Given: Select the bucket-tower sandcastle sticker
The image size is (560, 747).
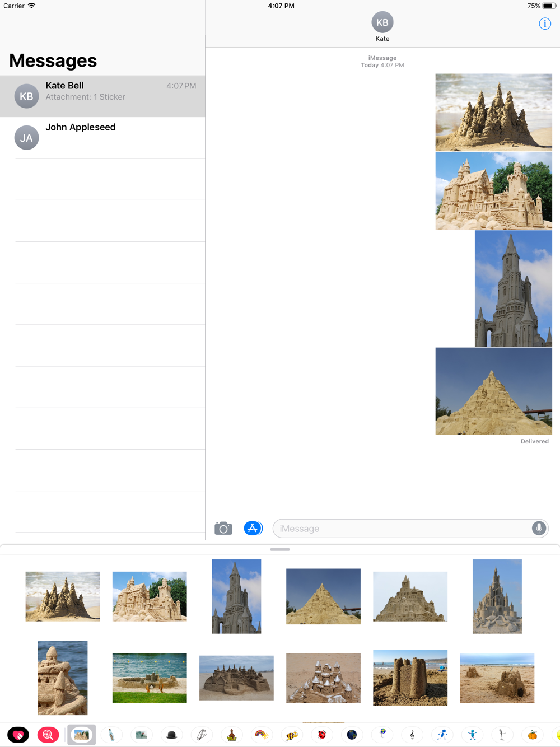Looking at the screenshot, I should pyautogui.click(x=410, y=678).
